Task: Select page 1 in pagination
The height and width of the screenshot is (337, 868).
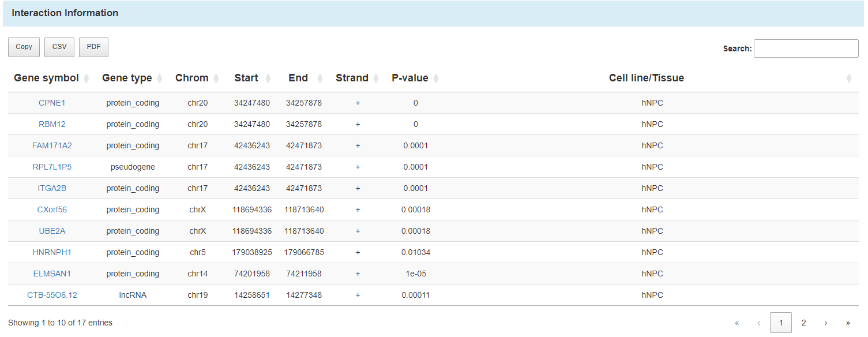Action: click(781, 323)
